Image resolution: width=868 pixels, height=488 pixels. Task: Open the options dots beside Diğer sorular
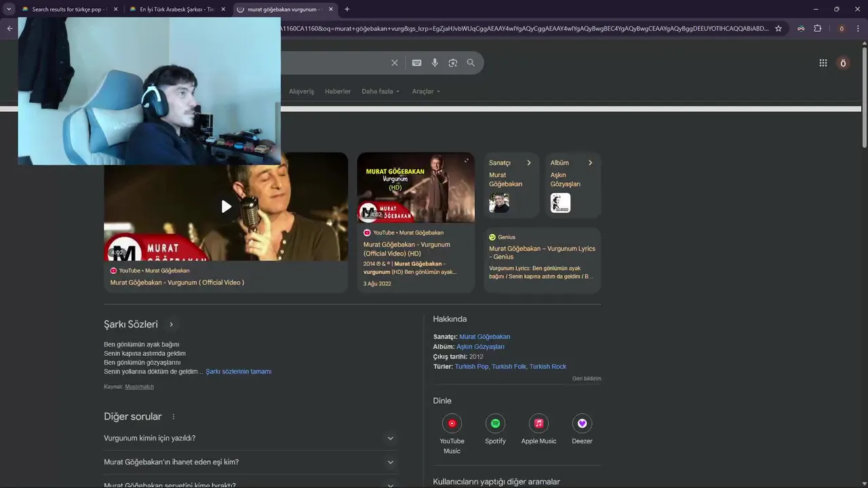(x=174, y=417)
